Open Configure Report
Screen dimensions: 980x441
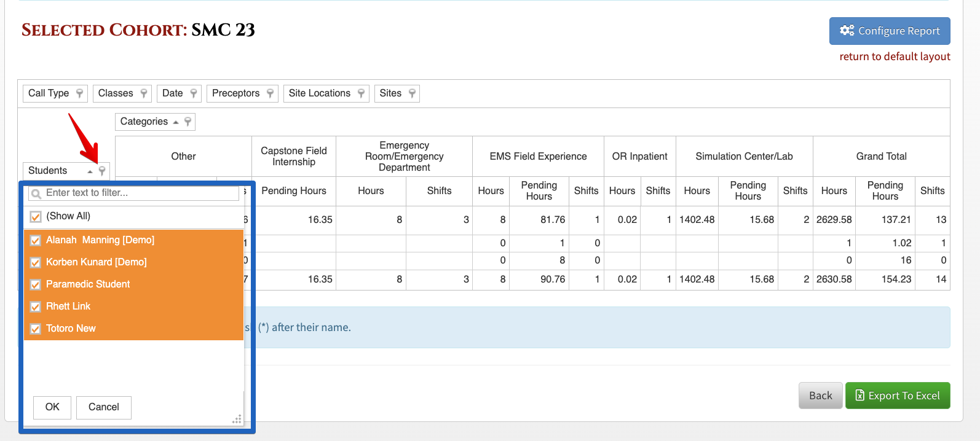[890, 31]
